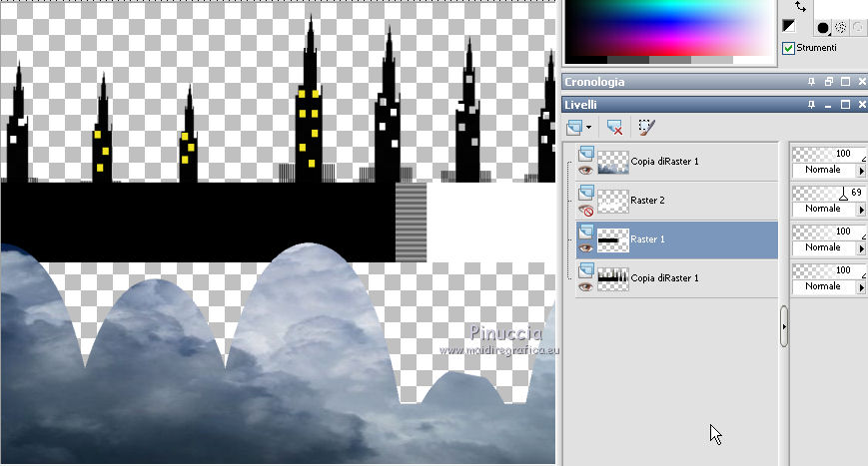Pick dark gray from the grayscale strip
This screenshot has width=868, height=466.
click(627, 60)
